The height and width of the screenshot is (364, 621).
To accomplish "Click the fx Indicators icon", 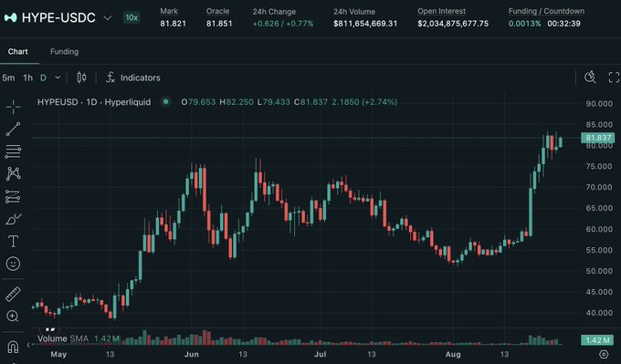I will pyautogui.click(x=111, y=78).
